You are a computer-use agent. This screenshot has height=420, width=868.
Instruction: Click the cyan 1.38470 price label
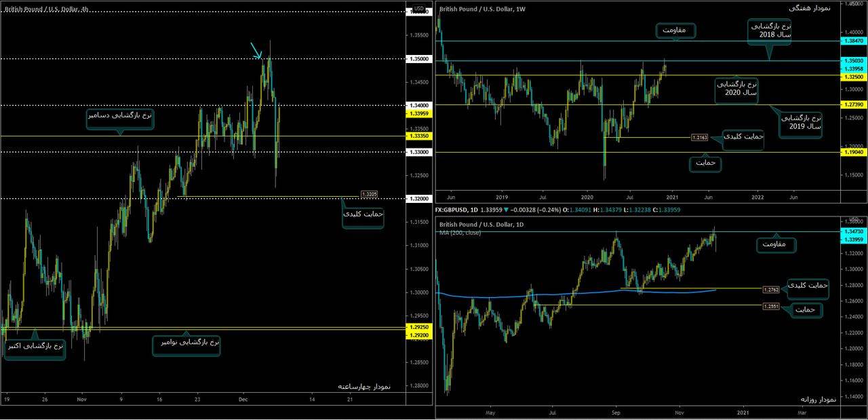click(x=852, y=41)
